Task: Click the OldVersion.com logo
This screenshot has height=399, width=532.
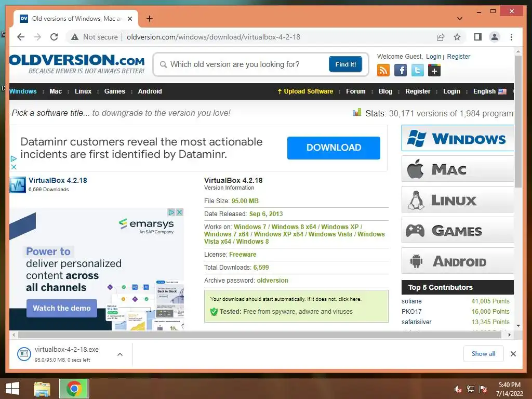Action: (77, 64)
